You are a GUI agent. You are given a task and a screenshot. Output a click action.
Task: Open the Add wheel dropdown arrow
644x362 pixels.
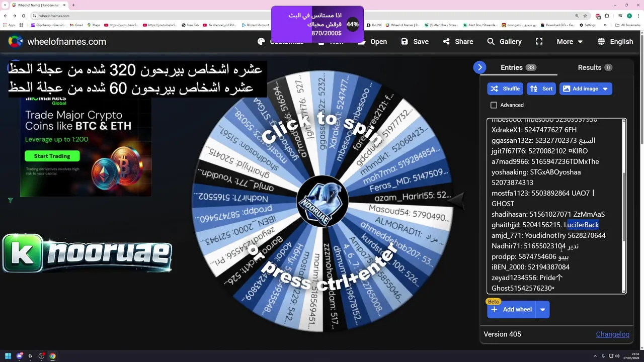point(543,309)
